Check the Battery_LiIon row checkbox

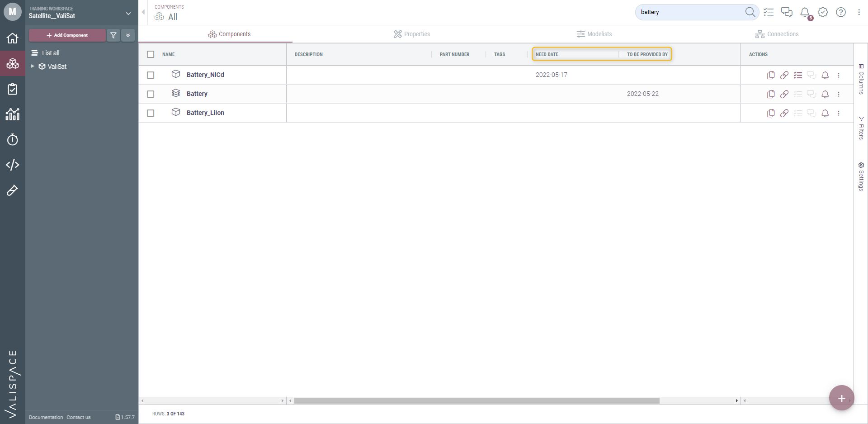pos(151,113)
